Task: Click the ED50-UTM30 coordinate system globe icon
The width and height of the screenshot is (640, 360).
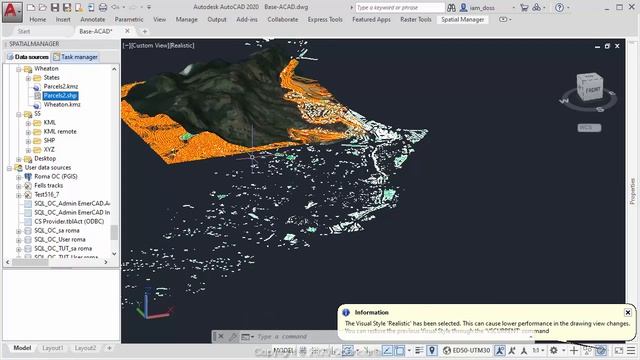Action: pos(447,350)
